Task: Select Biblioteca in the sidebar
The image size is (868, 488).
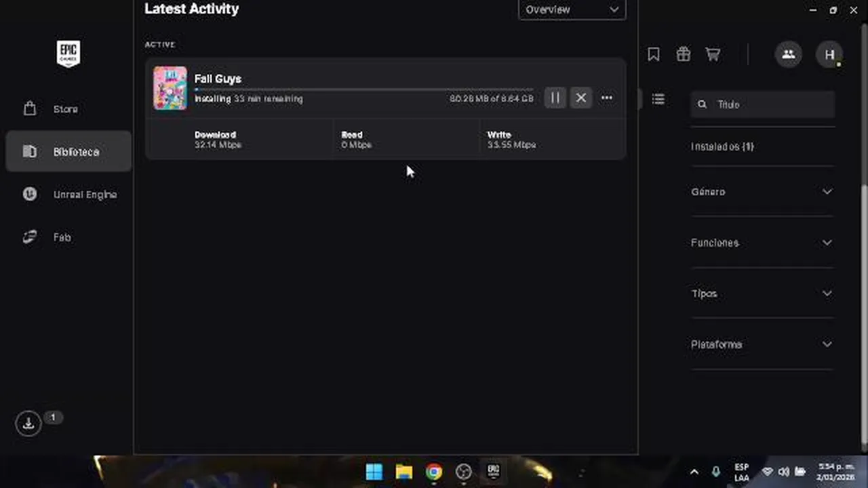Action: click(68, 152)
